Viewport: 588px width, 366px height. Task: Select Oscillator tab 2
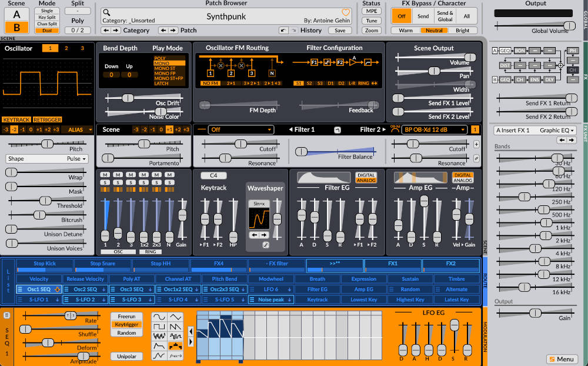(66, 48)
